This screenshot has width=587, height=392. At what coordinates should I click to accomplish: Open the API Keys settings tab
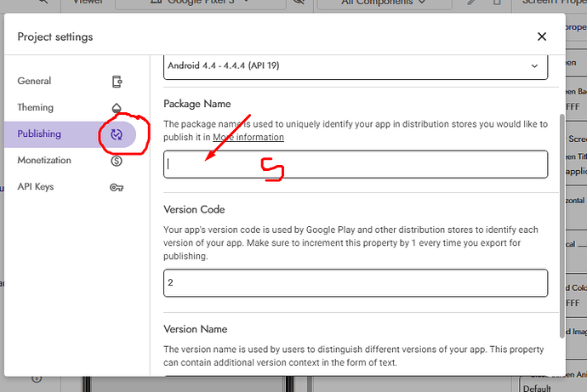[x=70, y=187]
